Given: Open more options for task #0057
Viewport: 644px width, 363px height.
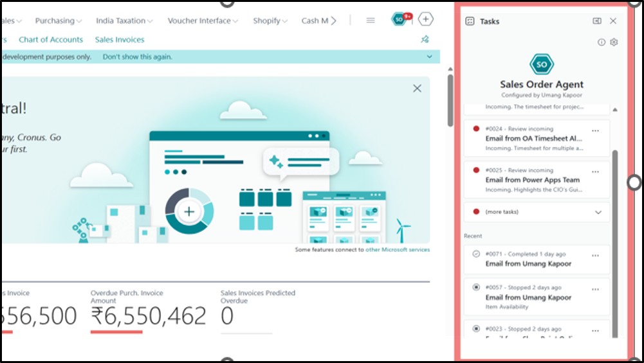Looking at the screenshot, I should [x=595, y=289].
